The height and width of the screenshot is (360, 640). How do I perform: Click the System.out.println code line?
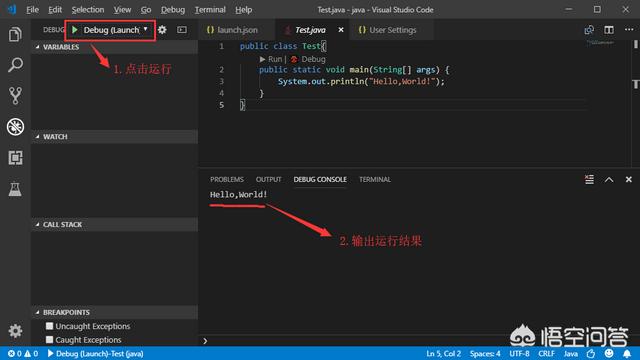[x=361, y=81]
